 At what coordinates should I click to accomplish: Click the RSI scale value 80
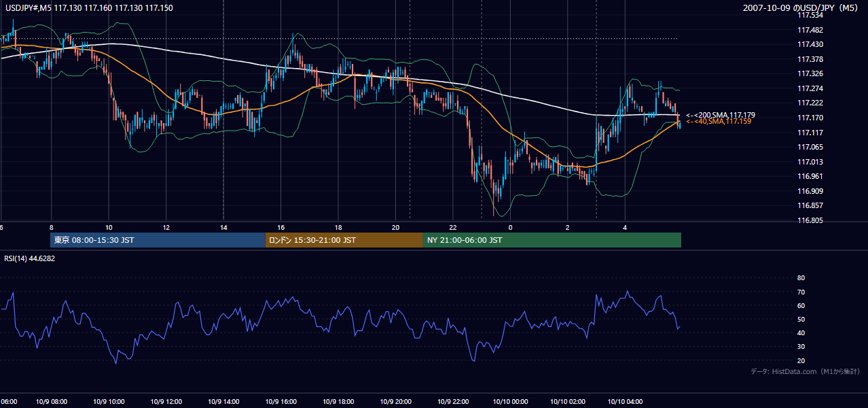[x=801, y=278]
